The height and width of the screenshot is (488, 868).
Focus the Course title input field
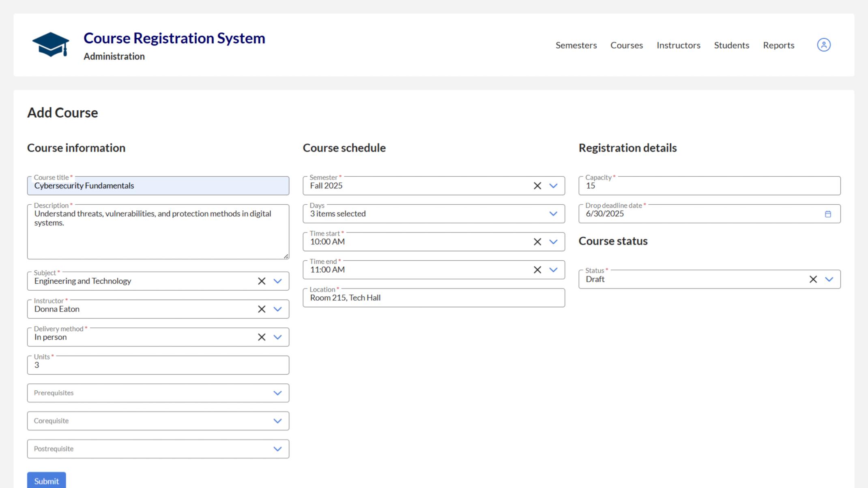point(158,186)
